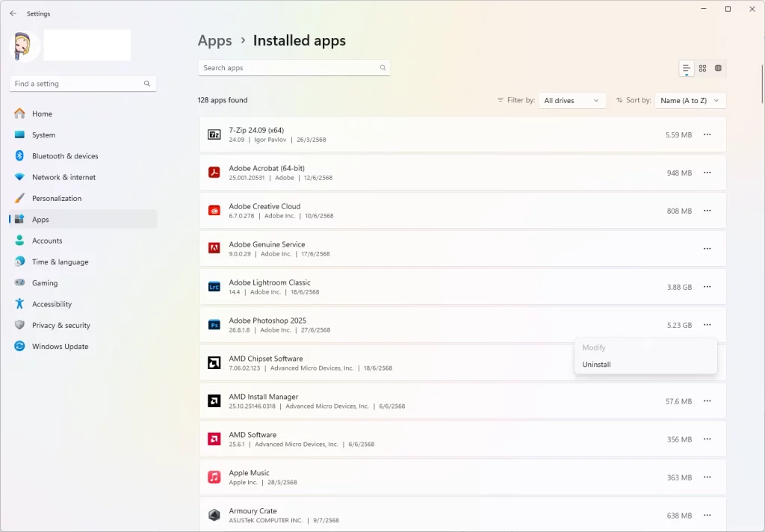Open Adobe Acrobat's three-dot menu
The width and height of the screenshot is (765, 532).
pos(707,173)
